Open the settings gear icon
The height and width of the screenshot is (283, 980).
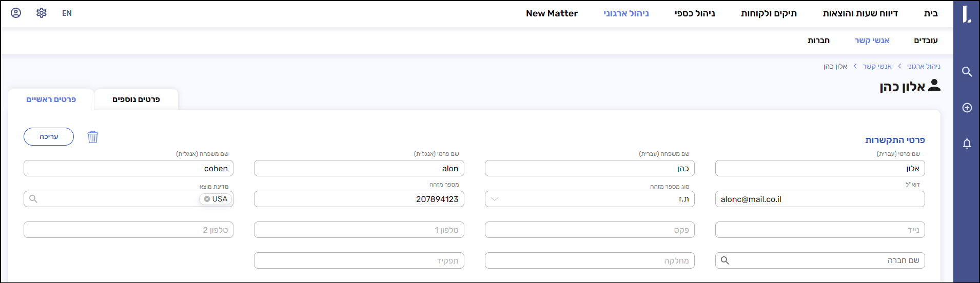point(42,13)
